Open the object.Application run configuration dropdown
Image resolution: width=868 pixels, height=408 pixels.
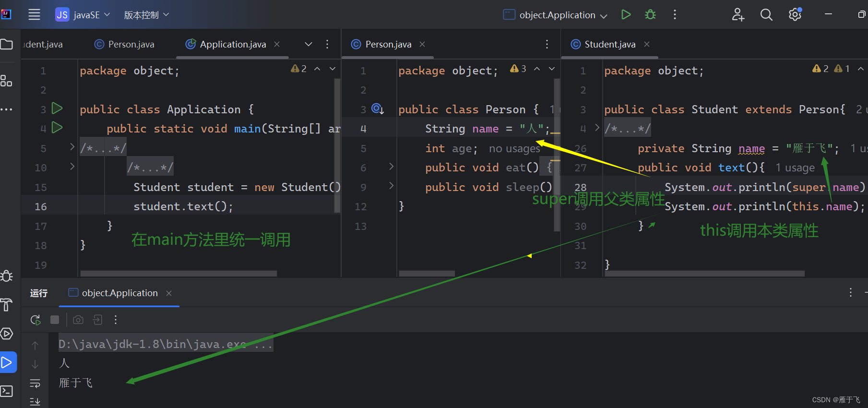point(555,15)
